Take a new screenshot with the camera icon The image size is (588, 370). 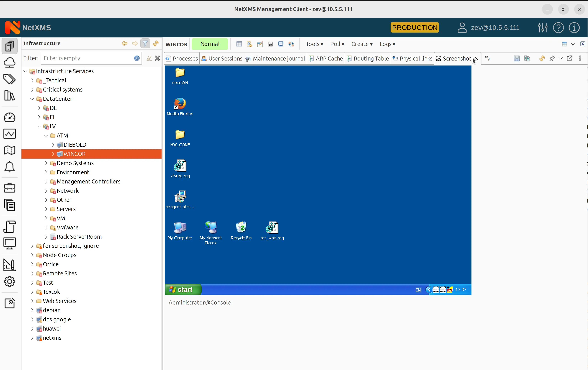pyautogui.click(x=270, y=44)
